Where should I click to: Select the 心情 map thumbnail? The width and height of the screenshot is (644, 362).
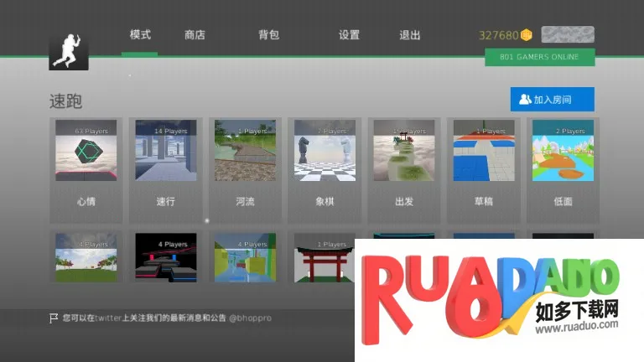(x=86, y=151)
